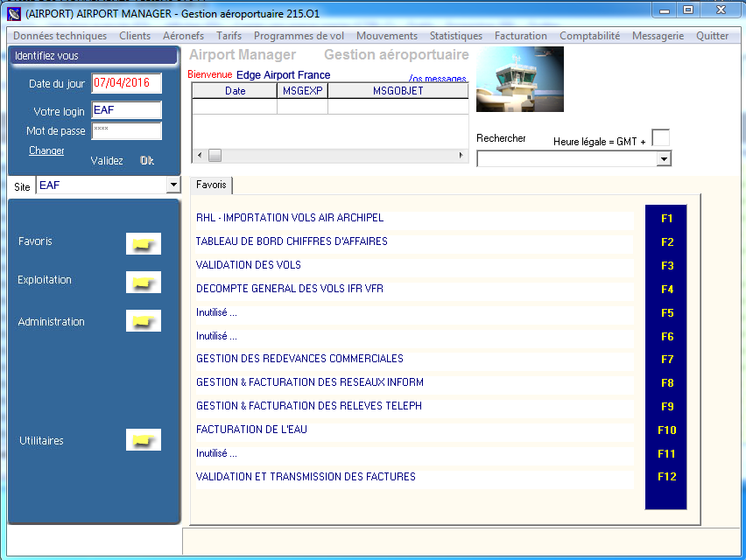Click the message list horizontal scrollbar right arrow

[x=462, y=155]
